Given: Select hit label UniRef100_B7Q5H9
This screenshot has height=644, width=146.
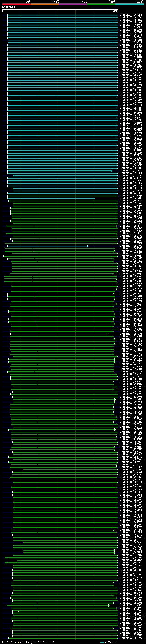Looking at the screenshot, I should pos(131,555).
